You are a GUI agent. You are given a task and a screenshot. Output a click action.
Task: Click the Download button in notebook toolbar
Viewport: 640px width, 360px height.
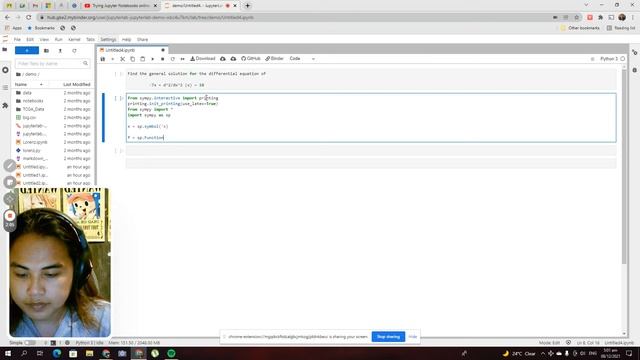tap(202, 59)
